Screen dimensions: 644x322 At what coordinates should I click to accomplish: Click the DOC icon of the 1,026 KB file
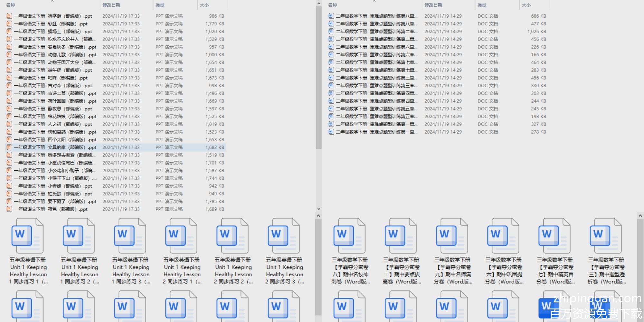tap(331, 31)
